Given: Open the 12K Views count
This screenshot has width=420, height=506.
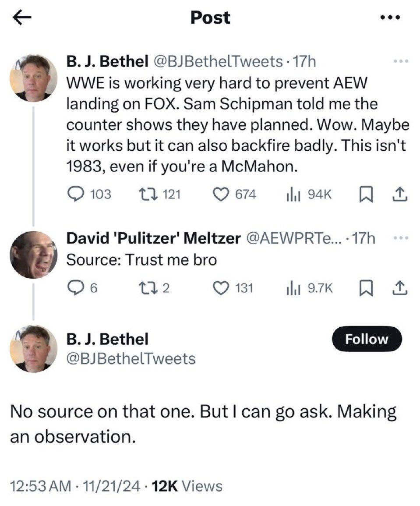Looking at the screenshot, I should click(x=187, y=486).
